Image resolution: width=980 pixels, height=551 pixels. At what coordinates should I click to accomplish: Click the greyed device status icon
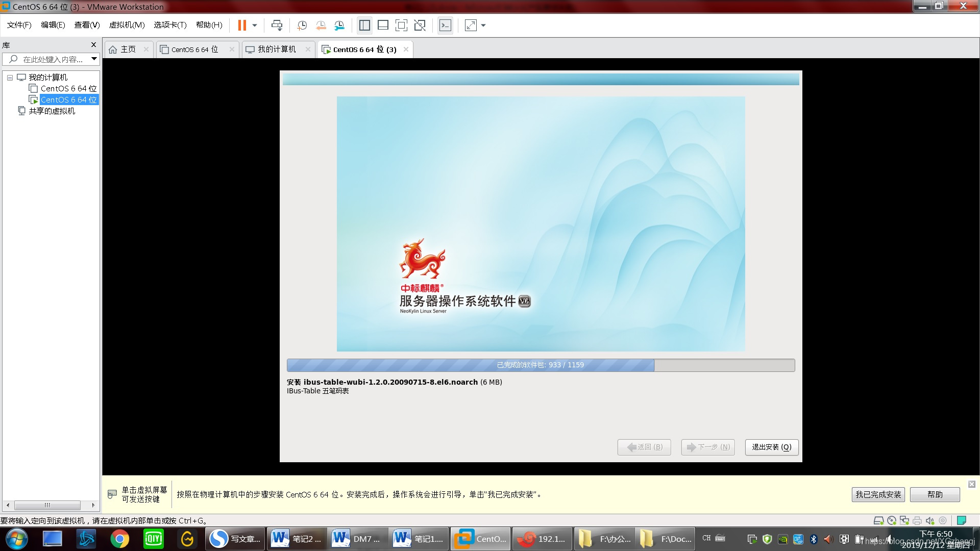[x=943, y=520]
